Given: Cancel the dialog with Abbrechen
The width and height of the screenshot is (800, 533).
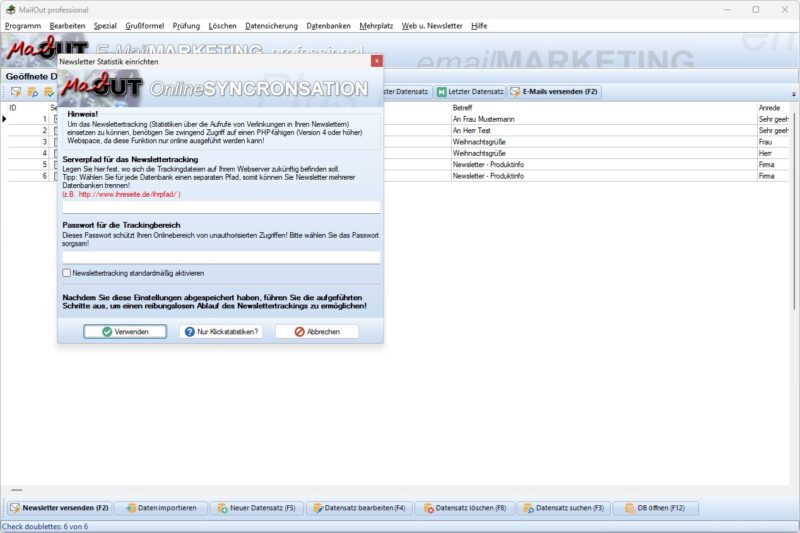Looking at the screenshot, I should click(x=317, y=332).
